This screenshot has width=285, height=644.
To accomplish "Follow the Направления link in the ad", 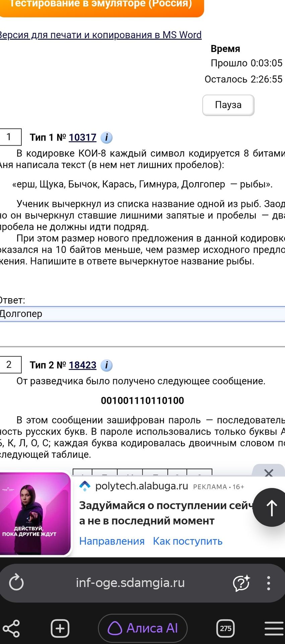I will click(112, 541).
